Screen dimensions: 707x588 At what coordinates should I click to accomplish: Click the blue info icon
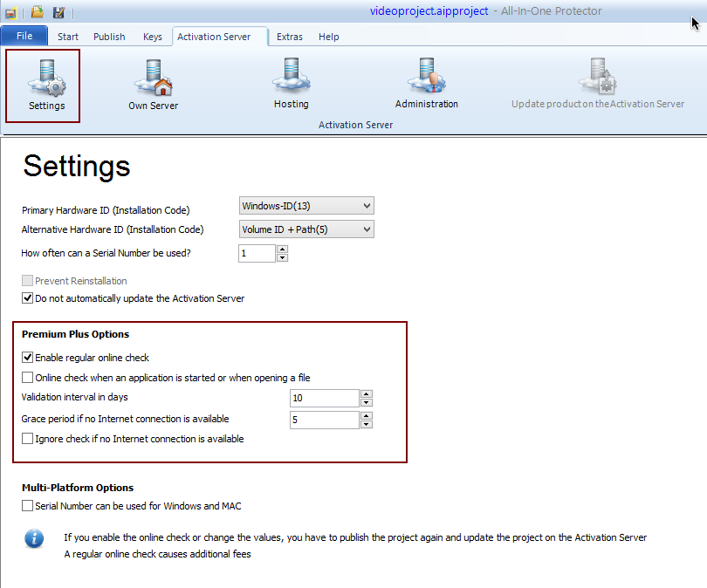[x=34, y=538]
